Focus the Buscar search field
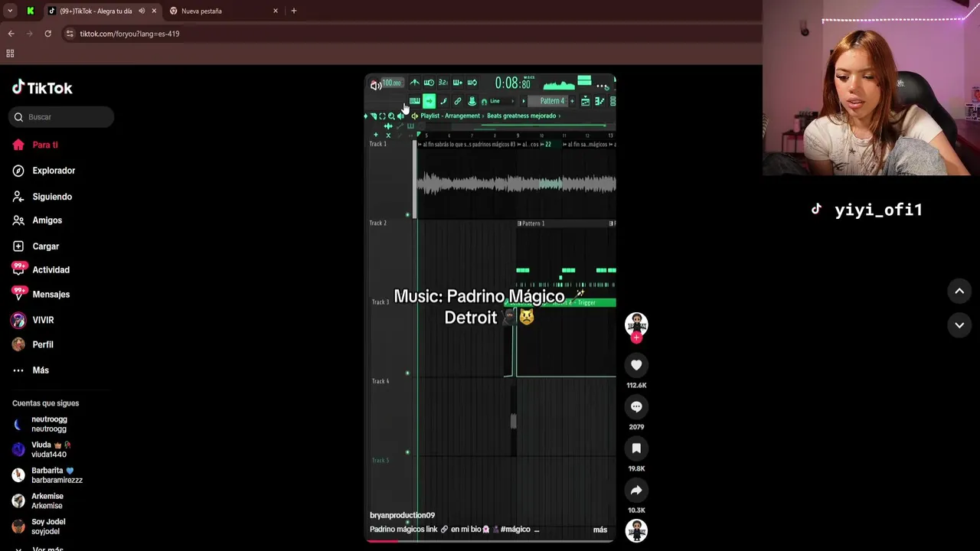 pyautogui.click(x=62, y=117)
